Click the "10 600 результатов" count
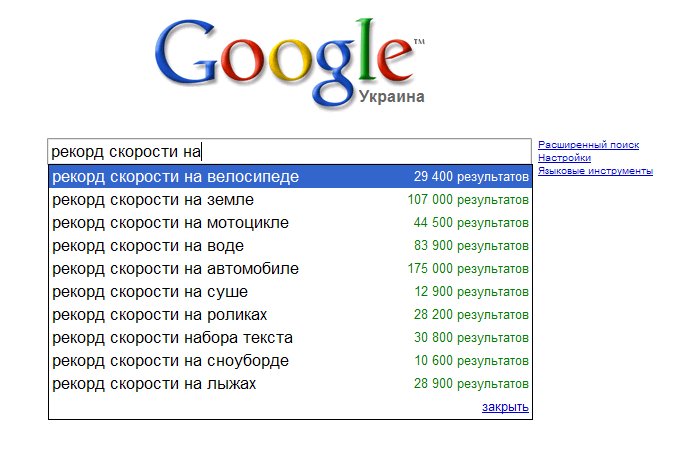Image resolution: width=694 pixels, height=468 pixels. 470,361
